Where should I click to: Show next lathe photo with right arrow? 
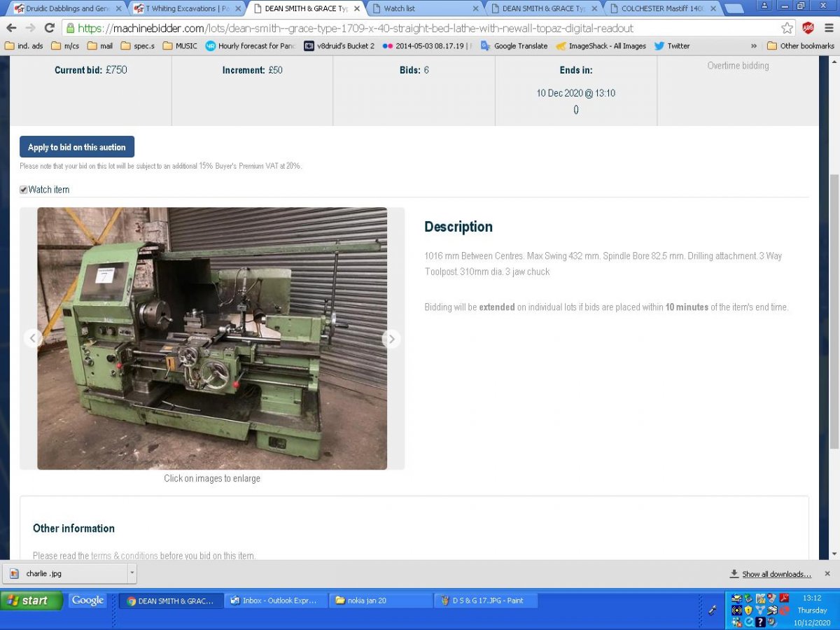point(391,339)
